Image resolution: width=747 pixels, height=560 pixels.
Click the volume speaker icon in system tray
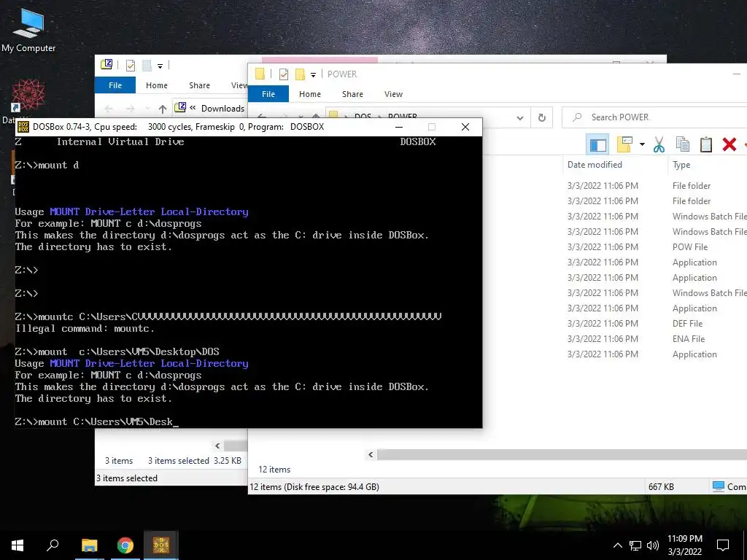click(x=653, y=545)
